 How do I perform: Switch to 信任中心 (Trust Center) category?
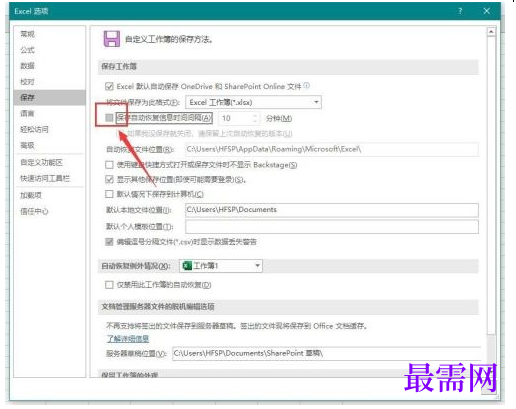(x=34, y=211)
